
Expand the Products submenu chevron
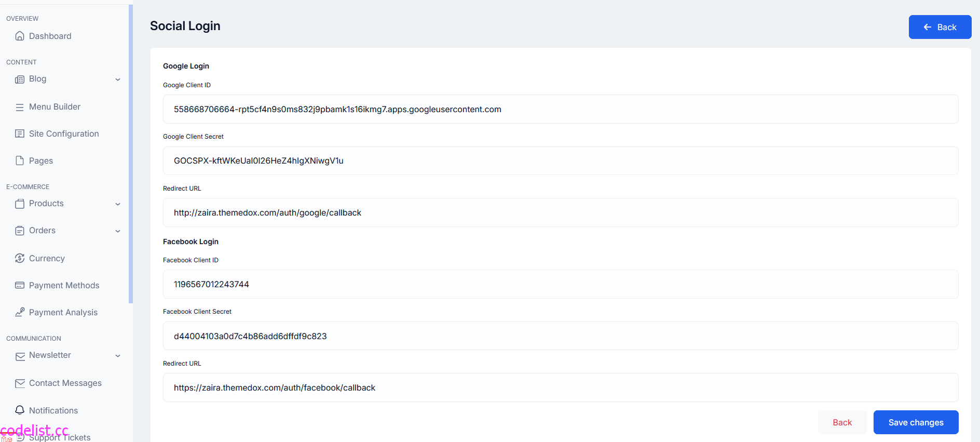coord(118,204)
